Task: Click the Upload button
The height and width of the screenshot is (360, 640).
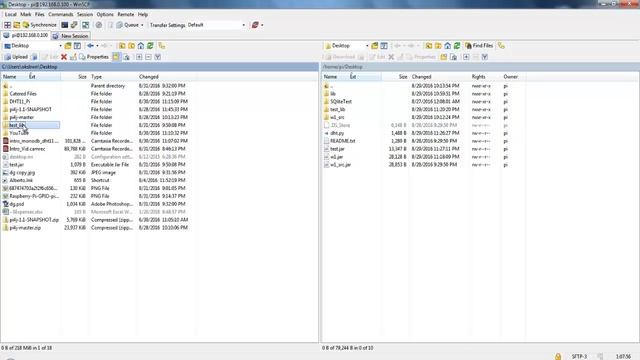Action: [16, 57]
